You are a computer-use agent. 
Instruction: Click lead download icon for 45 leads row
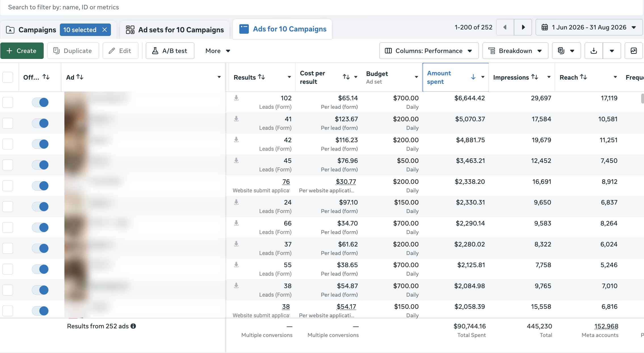click(236, 161)
